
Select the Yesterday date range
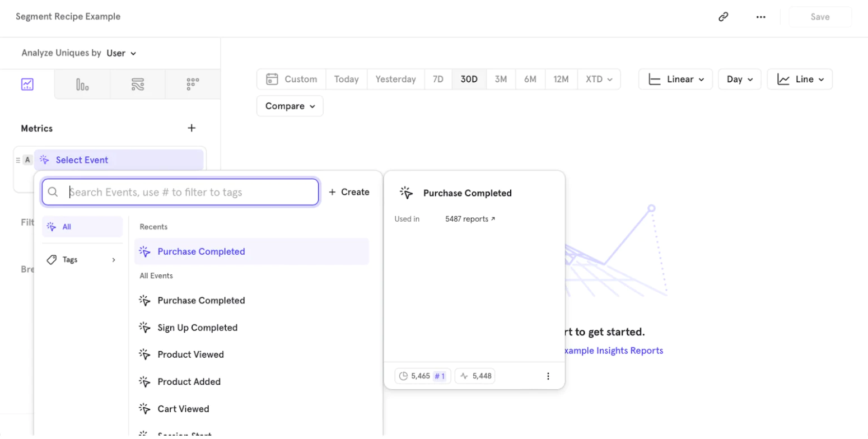click(395, 79)
